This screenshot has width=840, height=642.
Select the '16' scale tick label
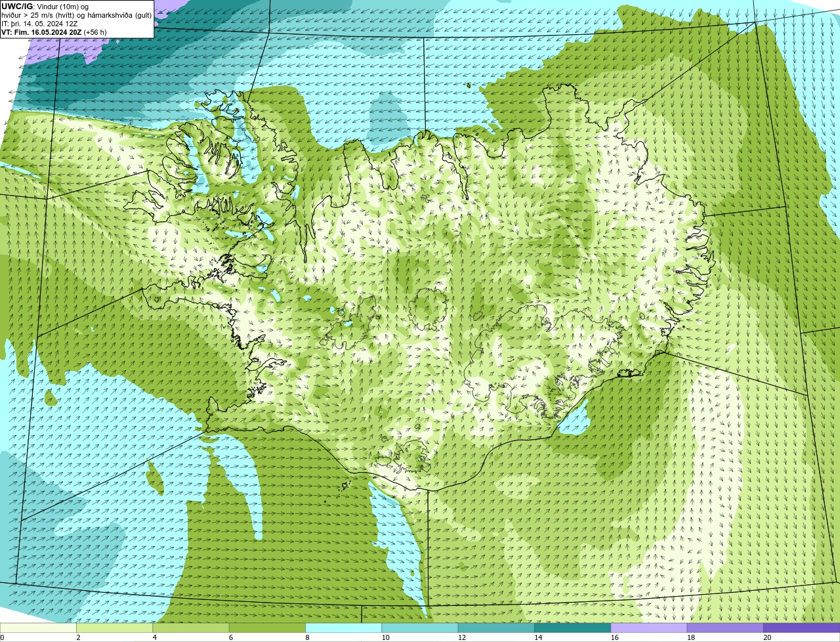click(x=614, y=637)
